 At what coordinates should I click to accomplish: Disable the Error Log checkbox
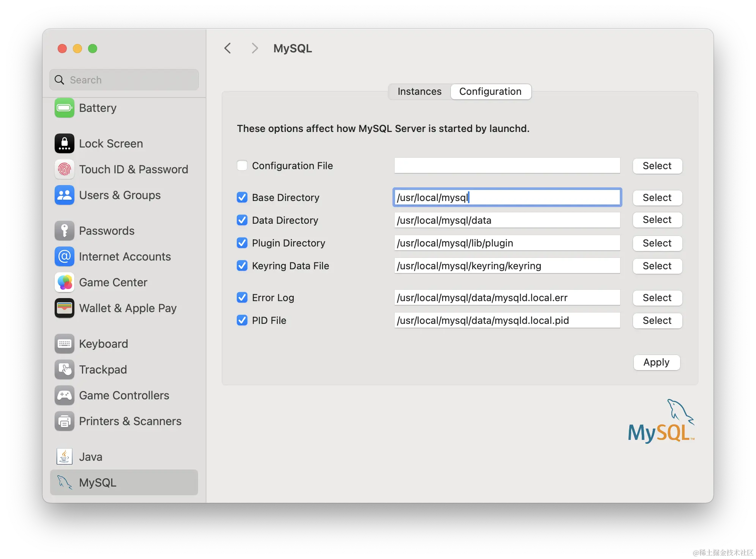pyautogui.click(x=242, y=298)
